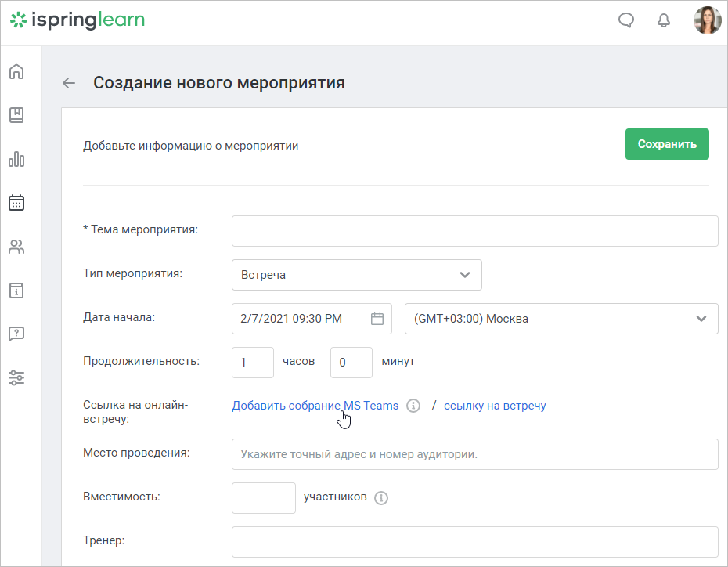
Task: Open the reports bar chart icon
Action: (16, 159)
